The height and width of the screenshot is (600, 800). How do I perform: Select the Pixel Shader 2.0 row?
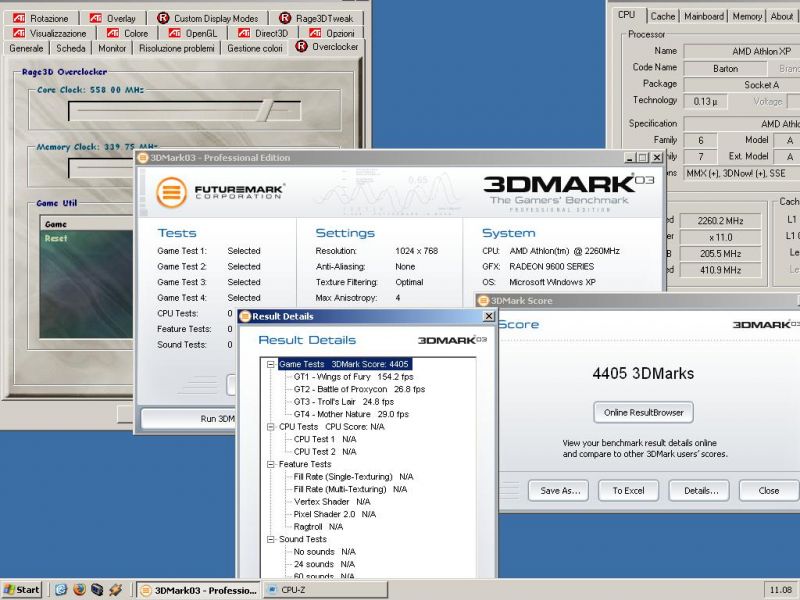[x=335, y=514]
